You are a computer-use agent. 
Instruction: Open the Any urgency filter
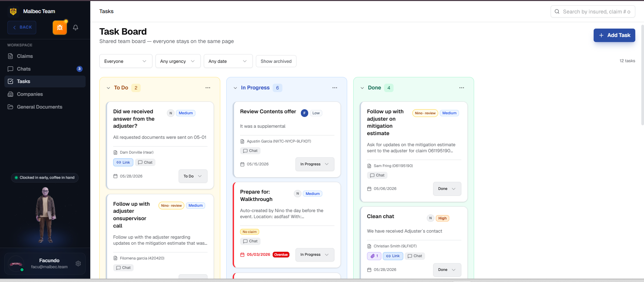pyautogui.click(x=178, y=61)
